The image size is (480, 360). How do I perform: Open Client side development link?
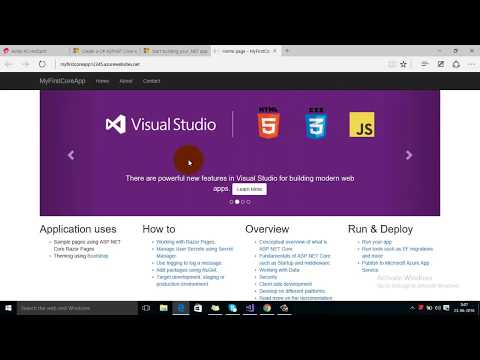point(286,284)
